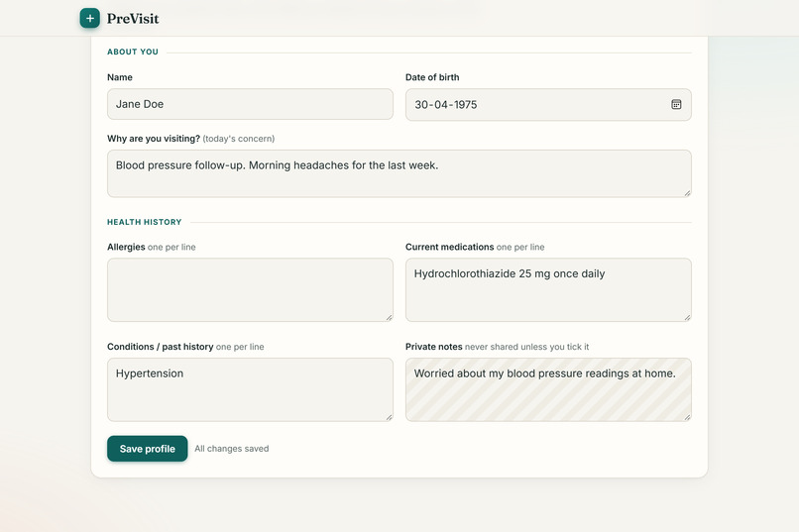Screen dimensions: 799x532
Task: Click the HEALTH HISTORY section heading
Action: pos(144,222)
